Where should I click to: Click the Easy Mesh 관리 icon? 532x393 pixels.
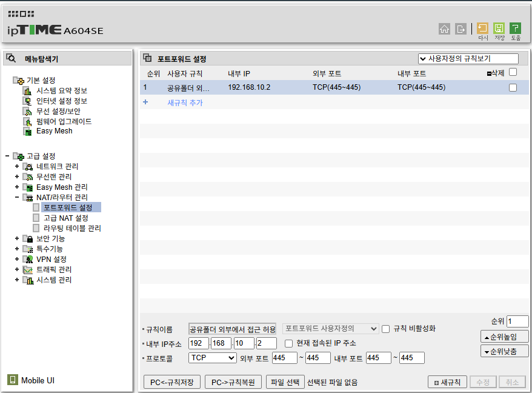point(28,187)
